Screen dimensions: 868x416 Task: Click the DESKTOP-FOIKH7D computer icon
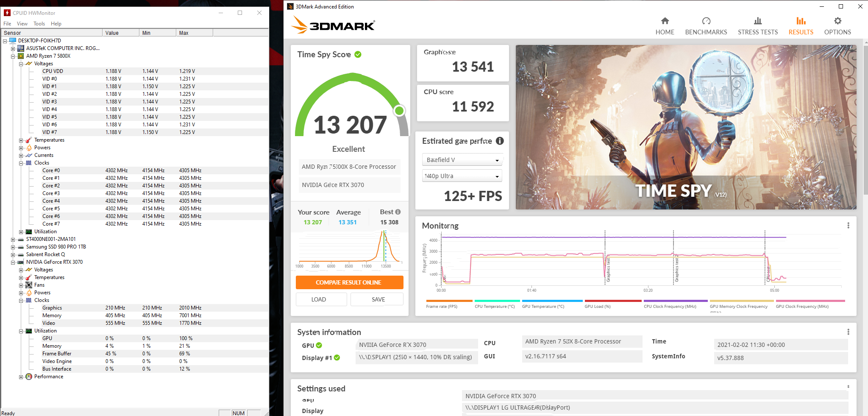coord(13,41)
